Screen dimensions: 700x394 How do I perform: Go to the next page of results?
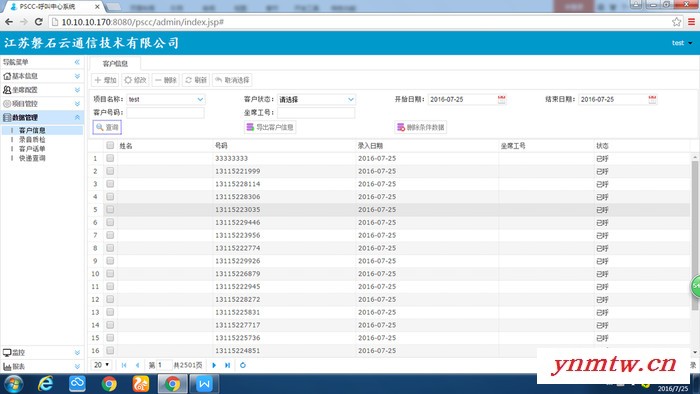click(x=214, y=365)
